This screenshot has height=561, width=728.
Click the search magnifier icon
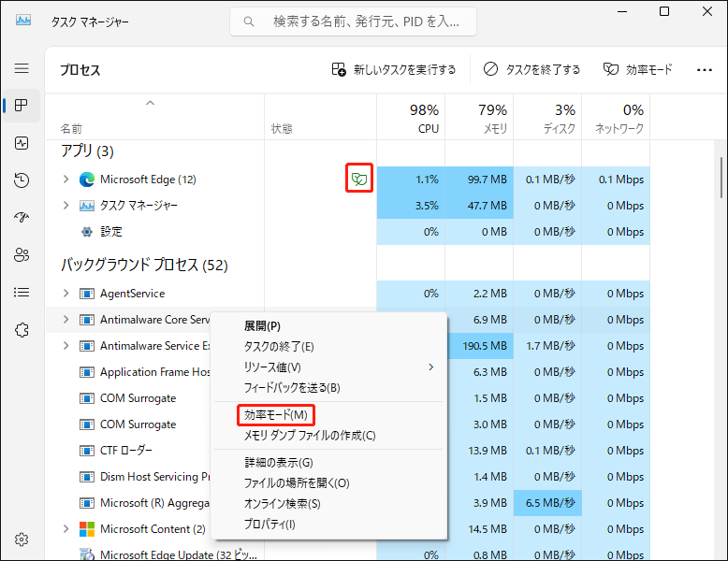(x=249, y=22)
